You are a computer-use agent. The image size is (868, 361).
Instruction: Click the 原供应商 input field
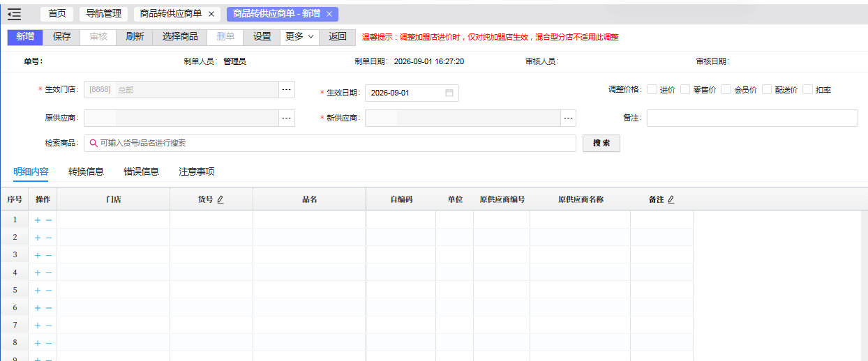tap(181, 118)
